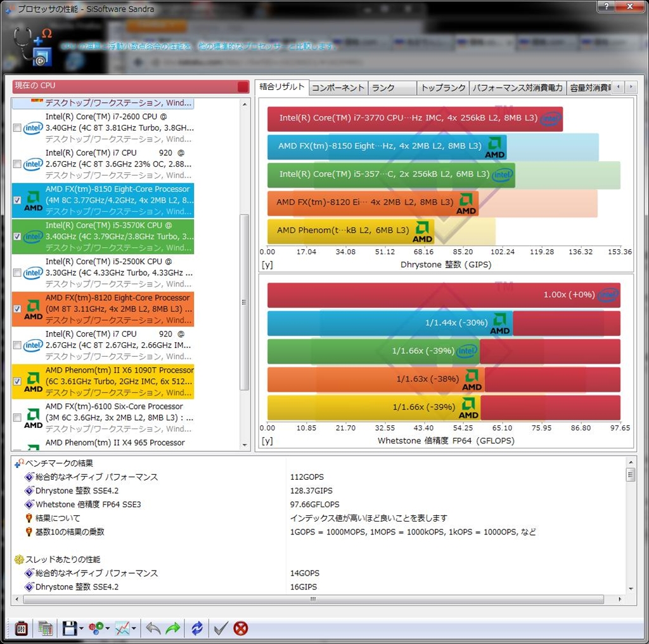Switch to the コンポーネント tab
This screenshot has width=649, height=644.
tap(338, 87)
